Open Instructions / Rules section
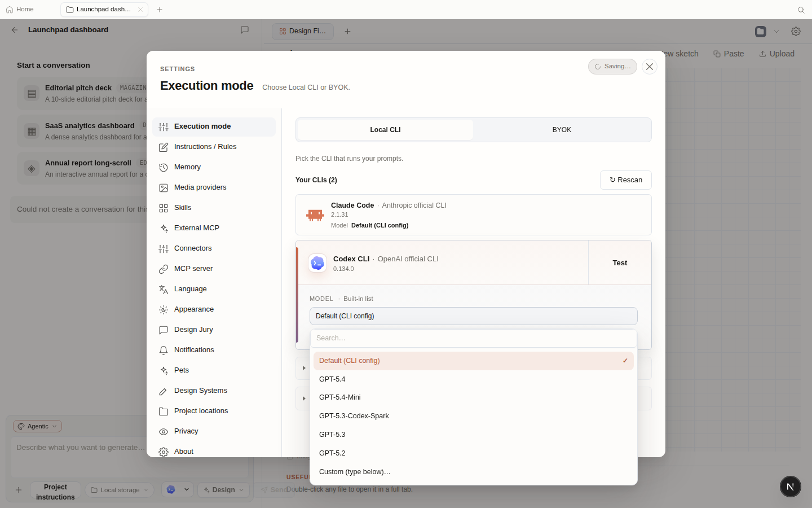Screen dimensions: 812x508 click(214, 147)
